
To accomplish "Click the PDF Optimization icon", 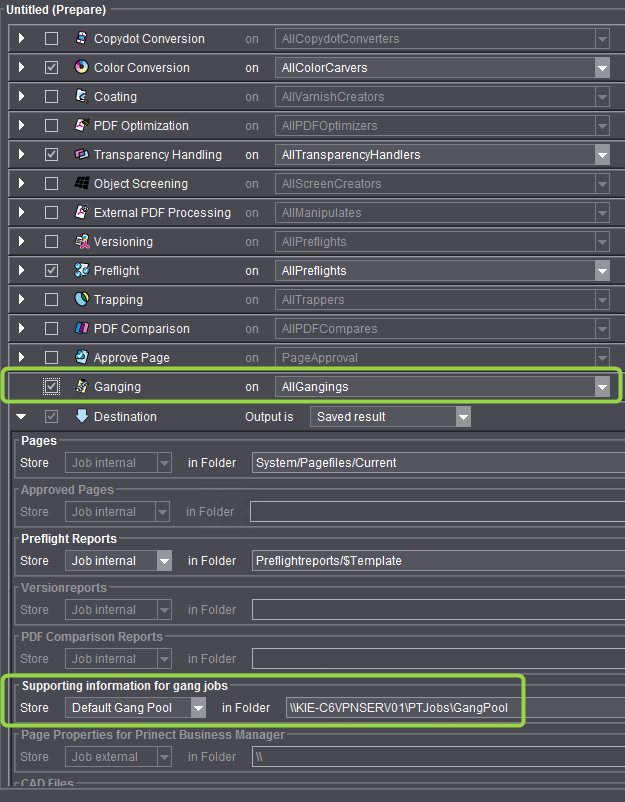I will coord(82,126).
